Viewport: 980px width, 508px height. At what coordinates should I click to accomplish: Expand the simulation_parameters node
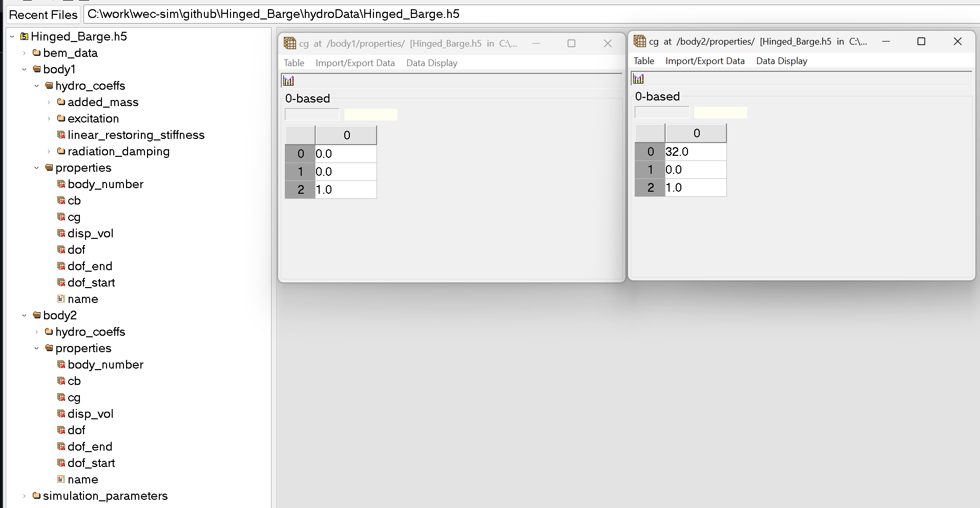pos(23,496)
